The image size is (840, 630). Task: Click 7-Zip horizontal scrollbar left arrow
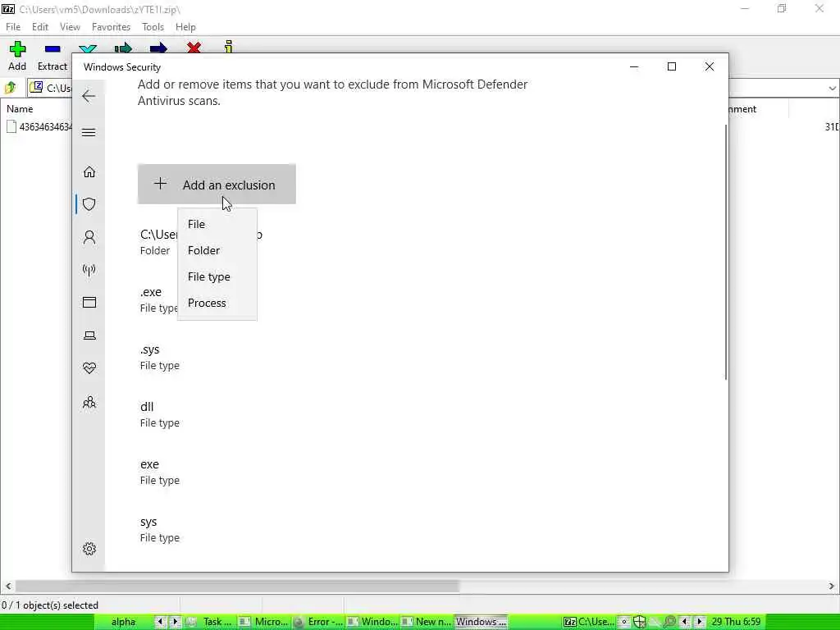pos(7,586)
